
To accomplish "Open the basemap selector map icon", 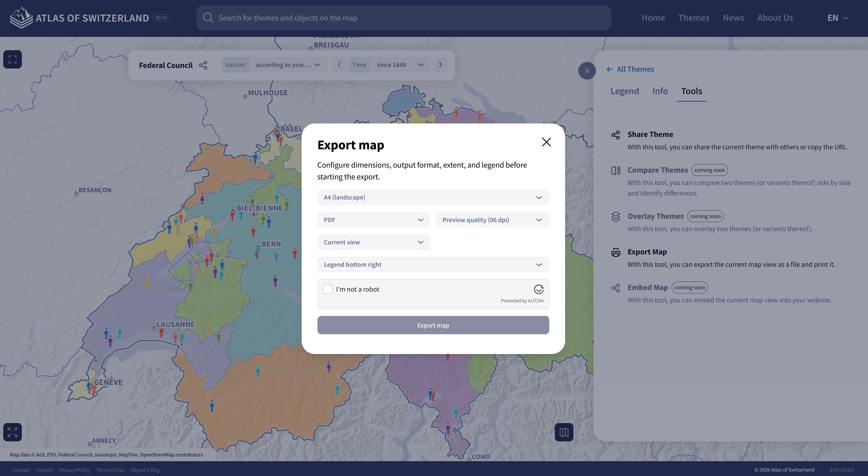I will [564, 432].
